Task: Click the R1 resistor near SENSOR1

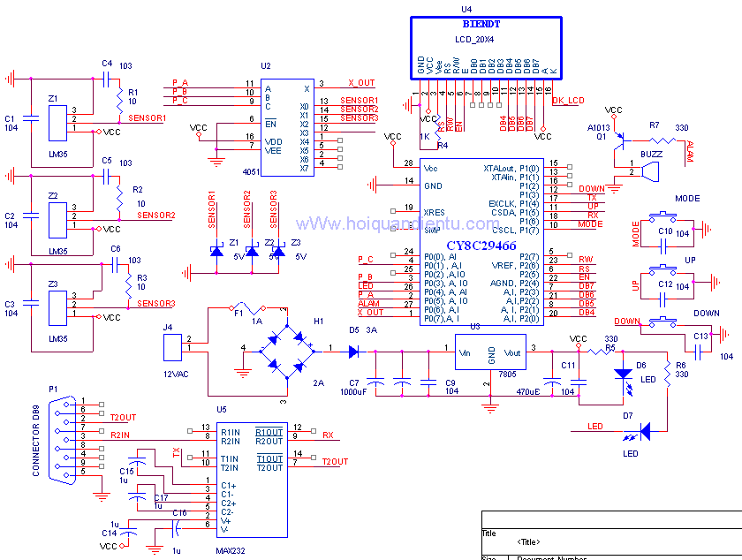Action: coord(119,101)
